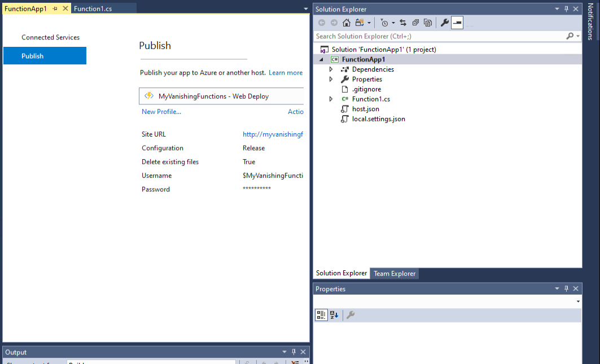Select the .gitignore file
The image size is (600, 364).
point(366,89)
